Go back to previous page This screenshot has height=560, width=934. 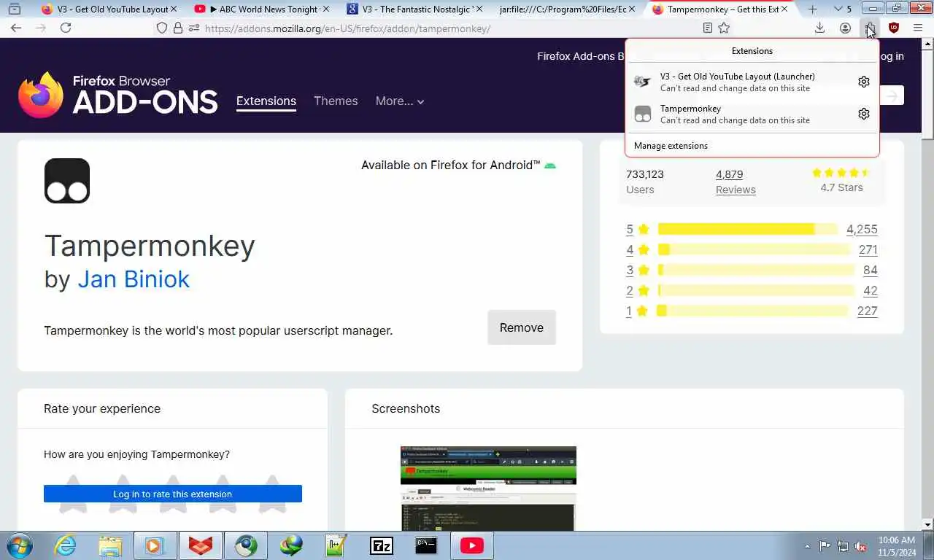pos(16,28)
